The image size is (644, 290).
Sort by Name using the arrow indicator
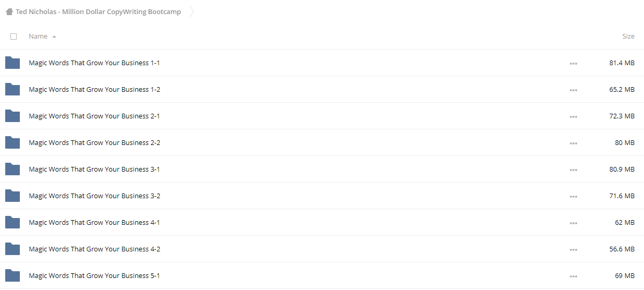click(x=54, y=37)
